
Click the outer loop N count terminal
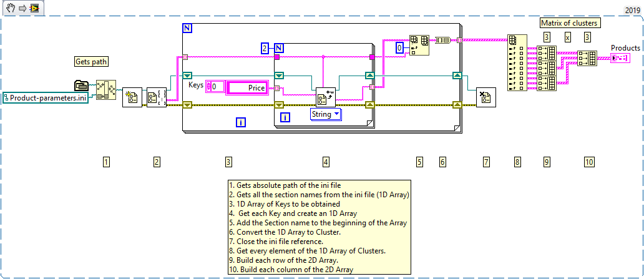click(188, 28)
